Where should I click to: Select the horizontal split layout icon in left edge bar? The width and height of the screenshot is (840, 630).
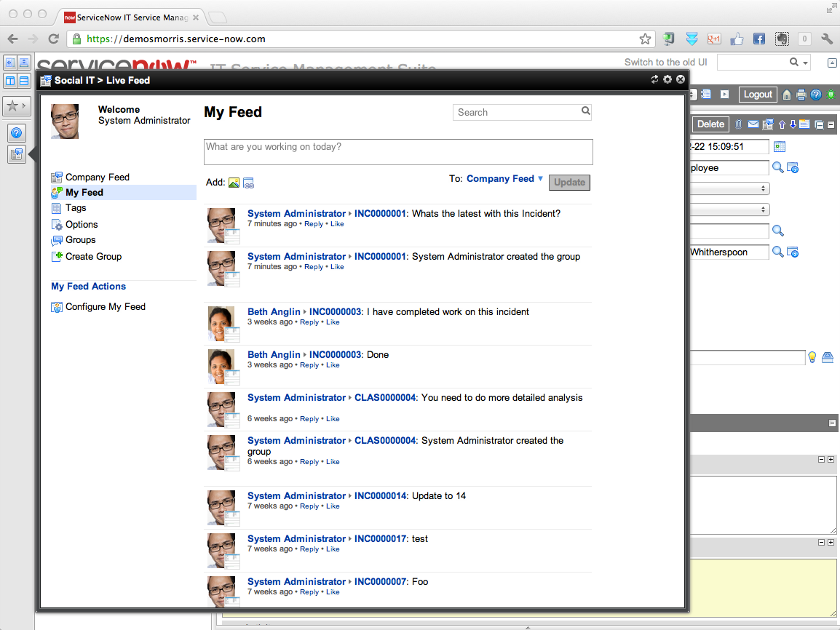[x=24, y=81]
